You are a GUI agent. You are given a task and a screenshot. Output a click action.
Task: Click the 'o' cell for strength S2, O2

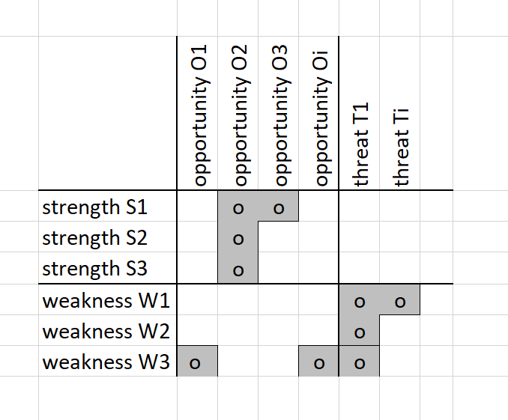coord(238,238)
